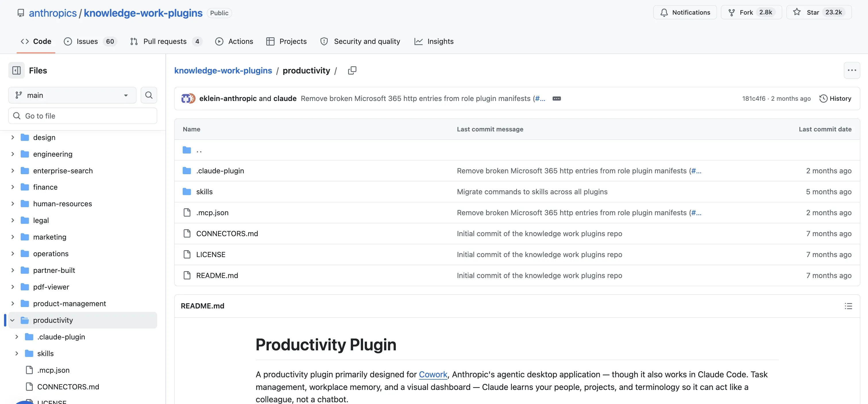Collapse the file tree panel icon
Viewport: 868px width, 404px height.
pyautogui.click(x=16, y=70)
